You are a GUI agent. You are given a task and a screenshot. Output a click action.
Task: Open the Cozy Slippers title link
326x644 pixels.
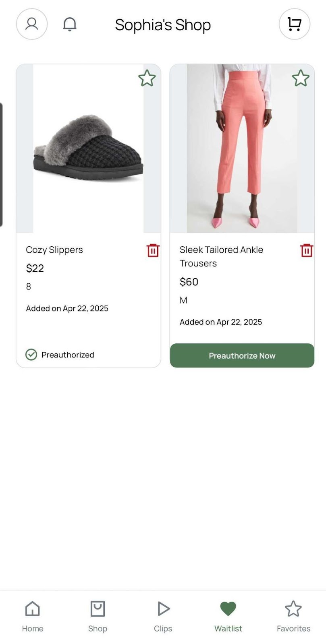54,250
